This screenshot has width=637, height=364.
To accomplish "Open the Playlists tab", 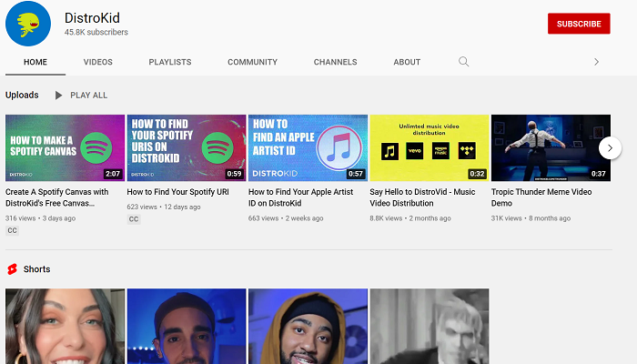I will pos(170,62).
